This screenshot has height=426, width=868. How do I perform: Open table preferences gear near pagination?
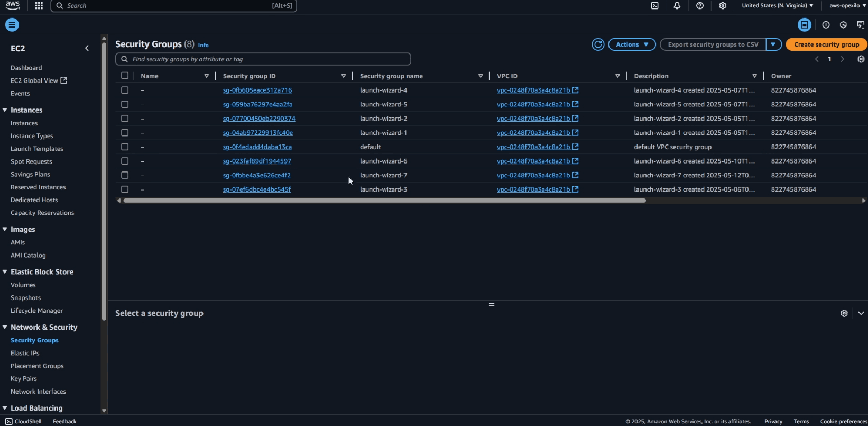point(861,59)
